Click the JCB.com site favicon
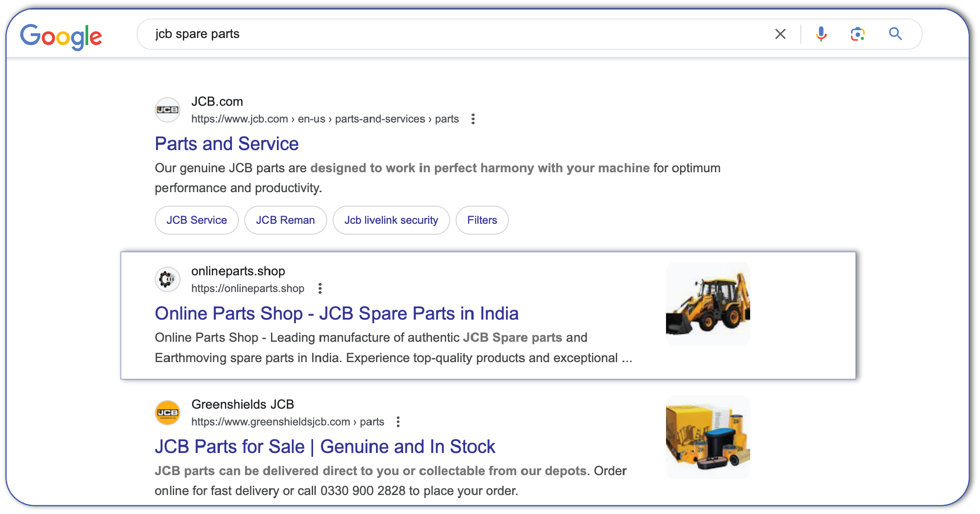Screen dimensions: 980x514 point(167,110)
